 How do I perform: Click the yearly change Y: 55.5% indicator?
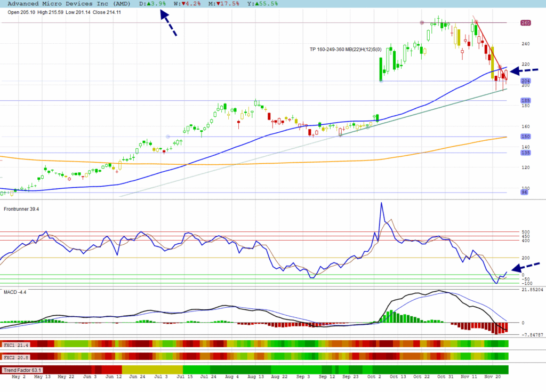click(x=263, y=3)
